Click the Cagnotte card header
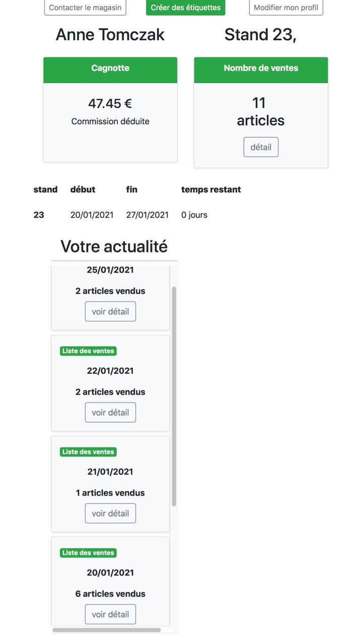This screenshot has height=644, width=355. coord(110,68)
